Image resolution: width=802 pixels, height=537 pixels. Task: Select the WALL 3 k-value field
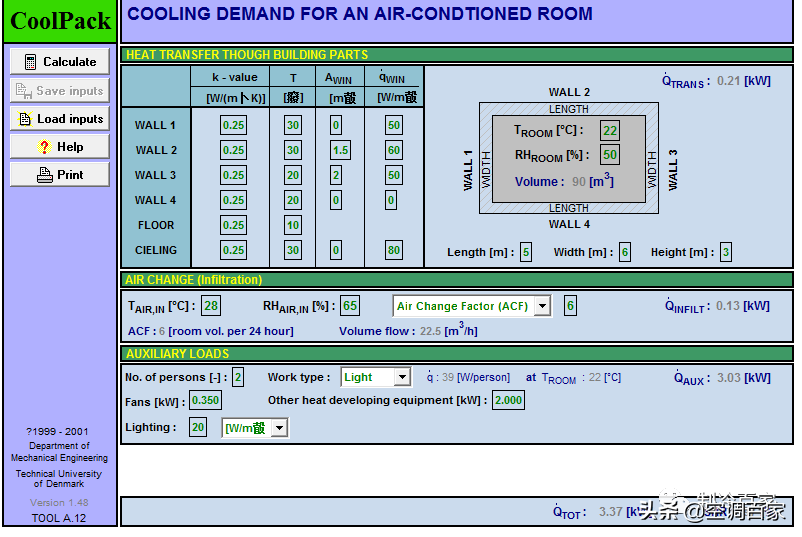(x=233, y=175)
